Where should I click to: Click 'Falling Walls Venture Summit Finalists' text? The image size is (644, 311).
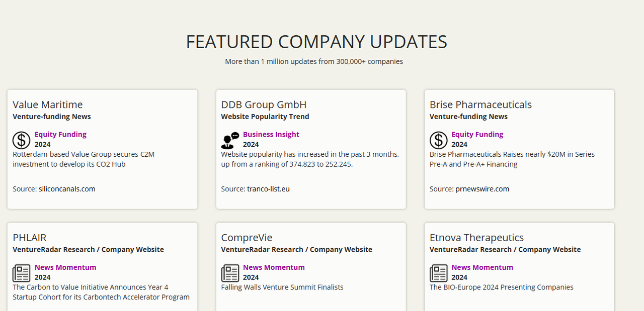[x=282, y=287]
